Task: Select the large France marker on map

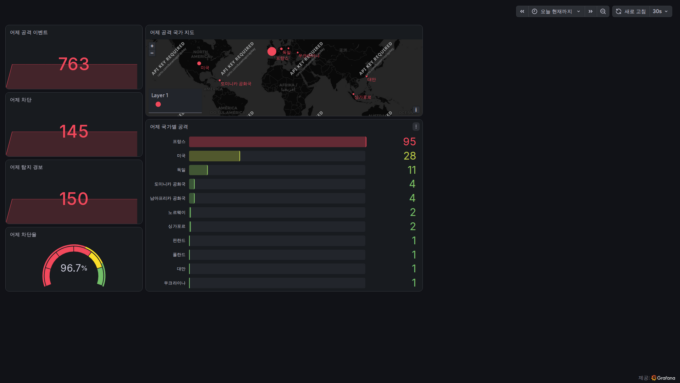Action: click(271, 51)
